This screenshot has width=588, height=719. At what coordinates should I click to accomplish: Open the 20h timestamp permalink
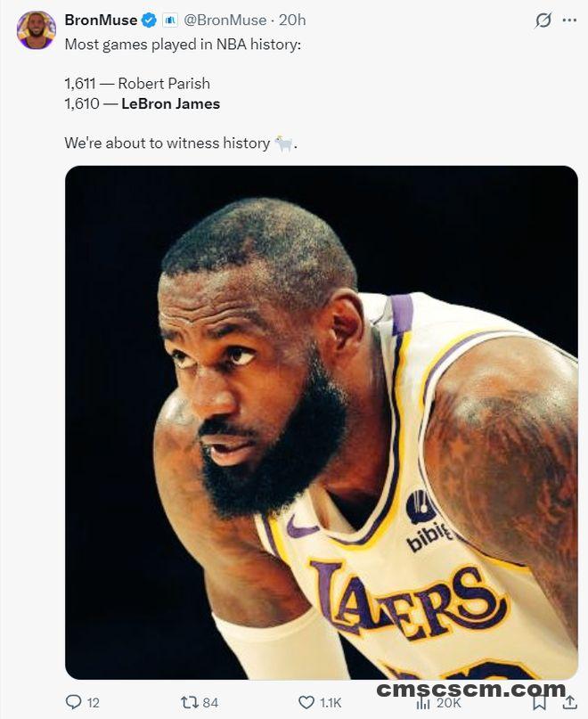(292, 20)
